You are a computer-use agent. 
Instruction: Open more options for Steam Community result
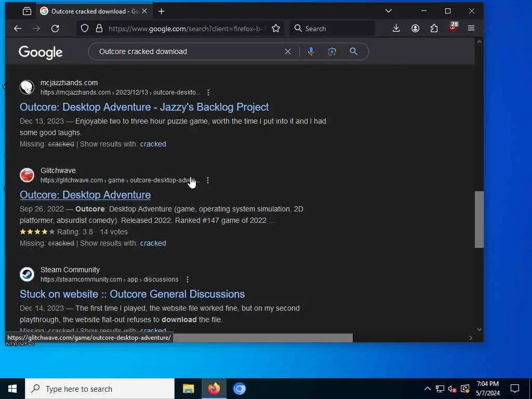(x=188, y=279)
